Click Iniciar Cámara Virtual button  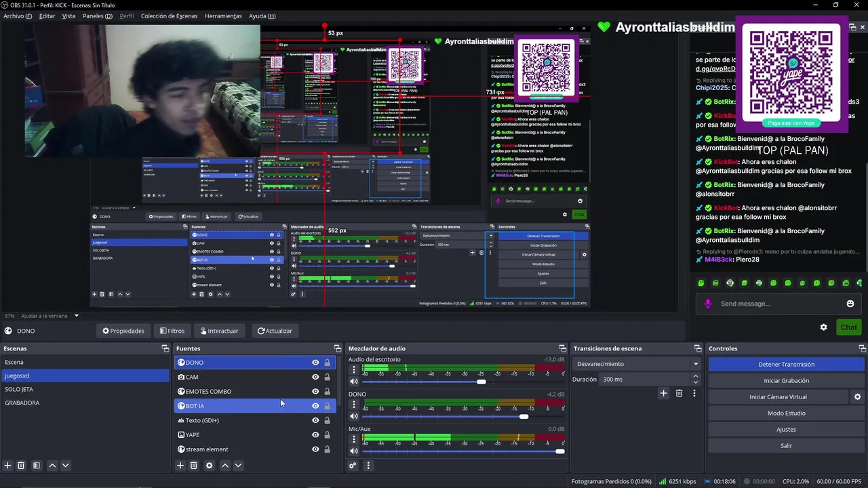click(778, 397)
